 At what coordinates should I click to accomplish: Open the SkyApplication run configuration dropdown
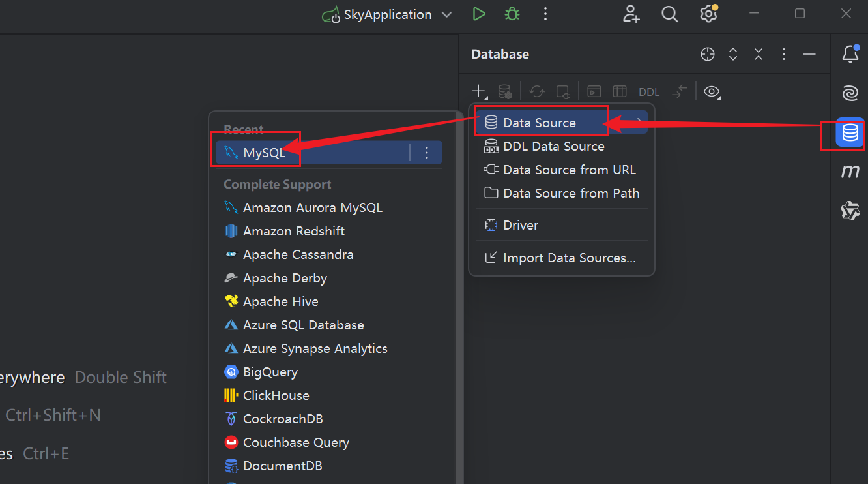click(x=388, y=14)
